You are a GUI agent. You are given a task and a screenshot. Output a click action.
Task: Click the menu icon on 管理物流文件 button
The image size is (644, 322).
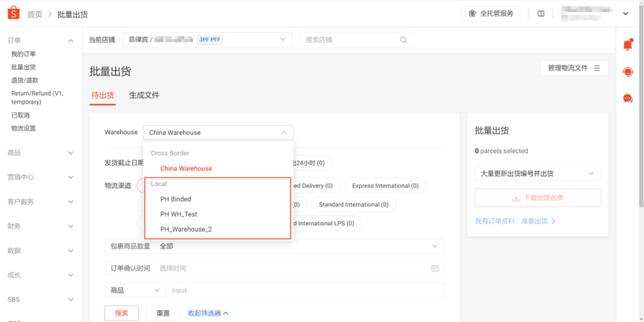pyautogui.click(x=596, y=68)
